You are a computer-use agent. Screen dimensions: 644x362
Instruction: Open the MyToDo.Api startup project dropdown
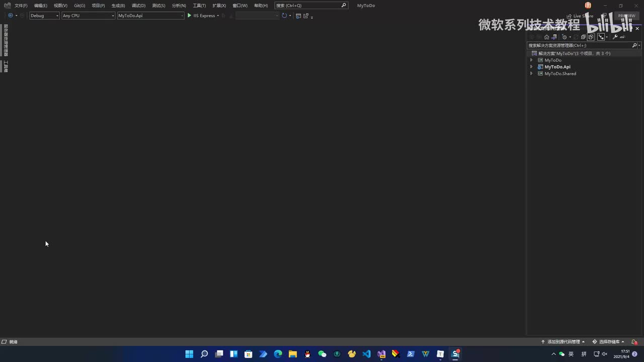coord(151,16)
